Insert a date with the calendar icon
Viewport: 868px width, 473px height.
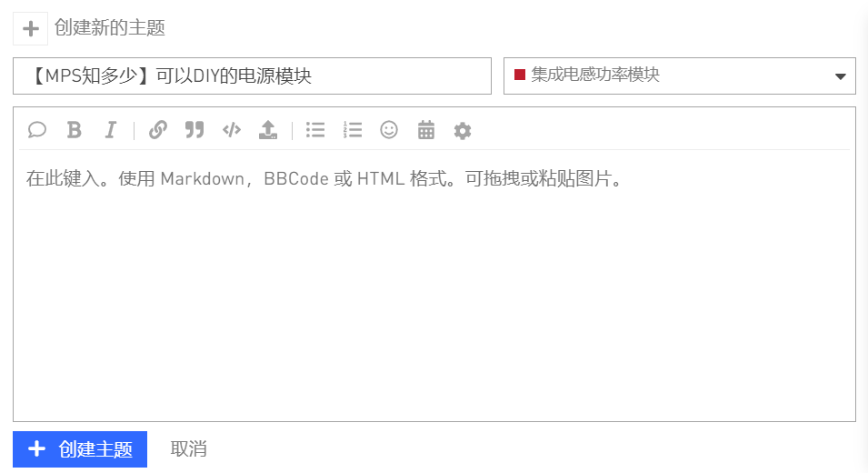point(425,130)
